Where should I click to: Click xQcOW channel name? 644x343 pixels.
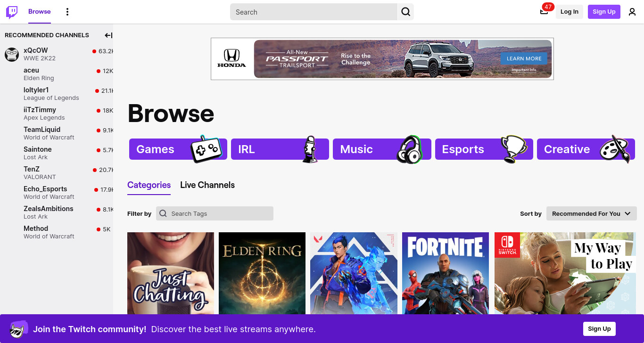[x=36, y=50]
